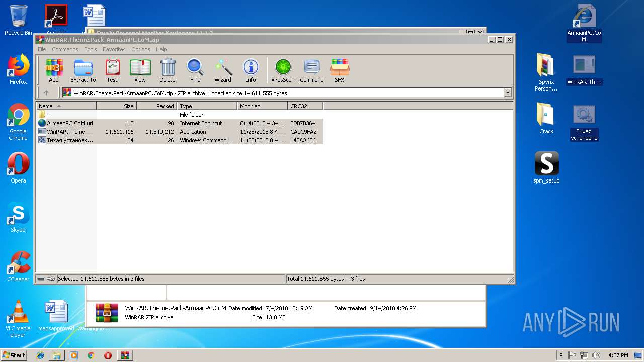This screenshot has height=362, width=644.
Task: Click the drive and key status bar icon
Action: tap(46, 279)
